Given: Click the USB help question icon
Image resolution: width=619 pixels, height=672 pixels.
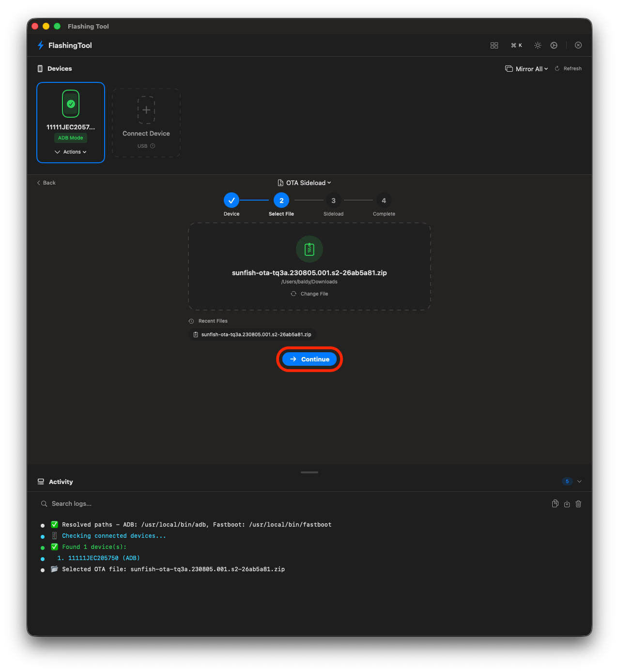Looking at the screenshot, I should pyautogui.click(x=153, y=146).
